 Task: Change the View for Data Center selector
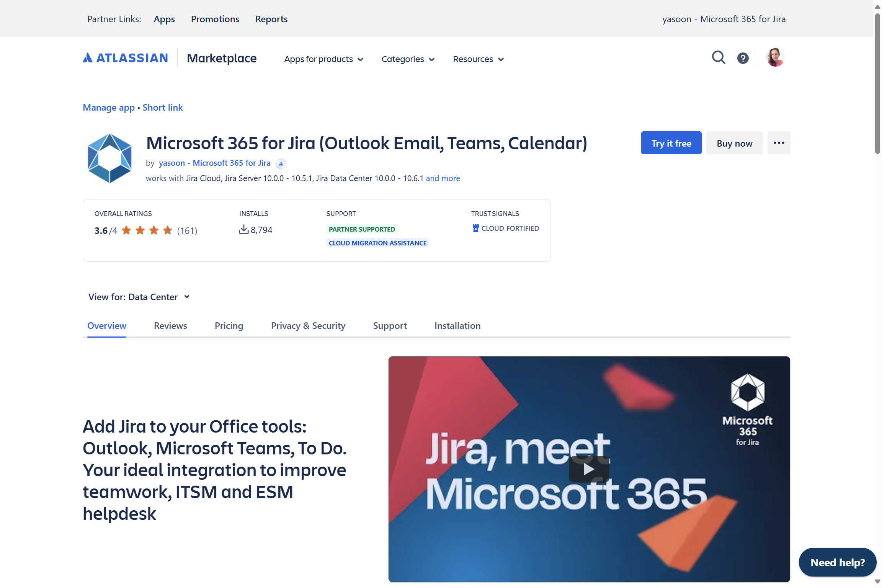coord(139,297)
